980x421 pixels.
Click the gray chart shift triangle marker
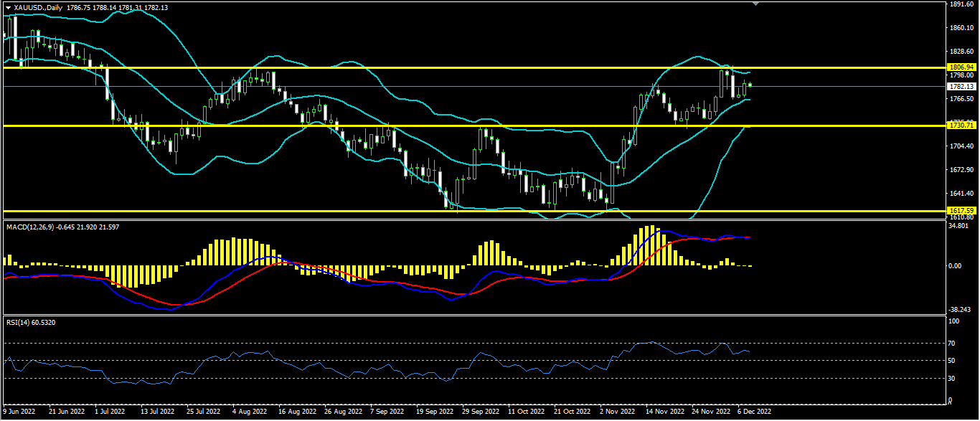[755, 4]
